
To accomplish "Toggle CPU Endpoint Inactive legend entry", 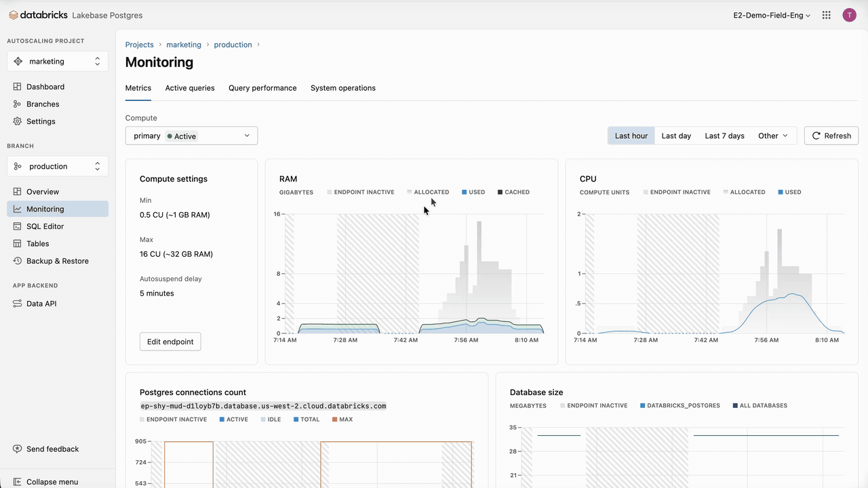I will (x=677, y=192).
